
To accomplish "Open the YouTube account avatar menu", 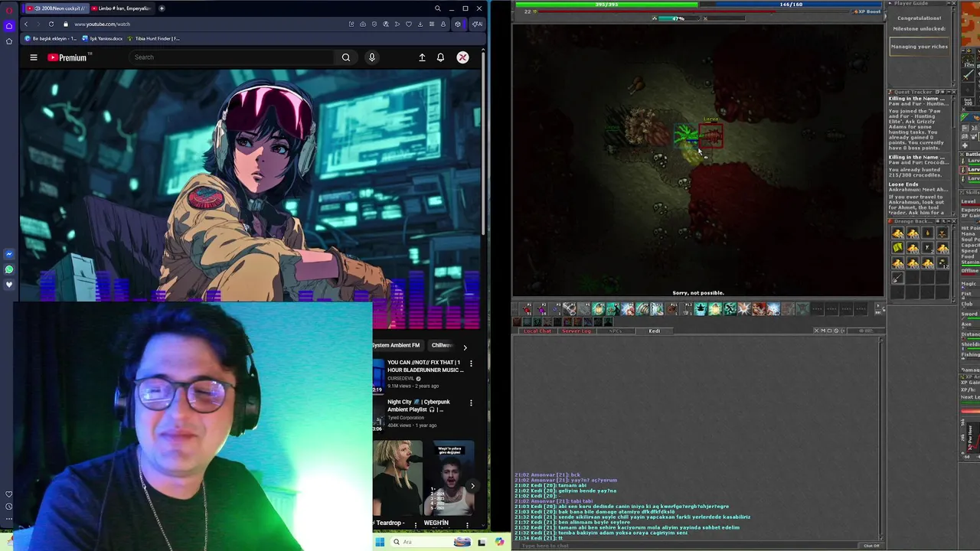I will pos(462,57).
